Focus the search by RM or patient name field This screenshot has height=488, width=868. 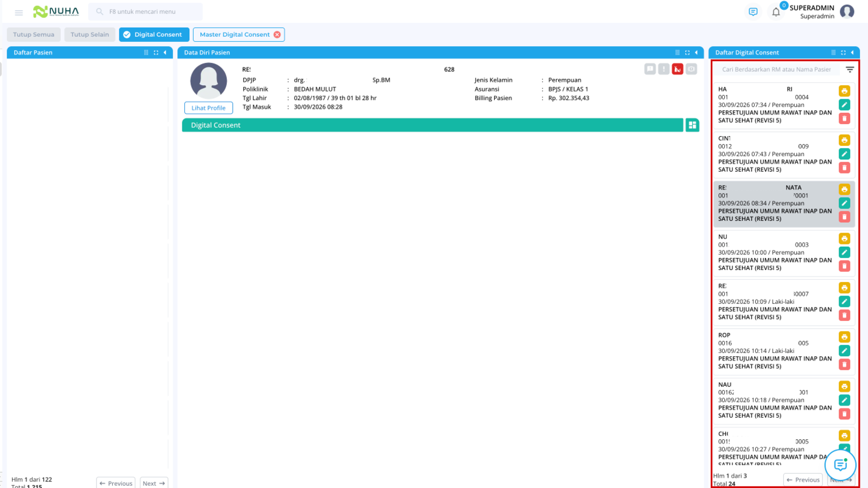[x=776, y=69]
